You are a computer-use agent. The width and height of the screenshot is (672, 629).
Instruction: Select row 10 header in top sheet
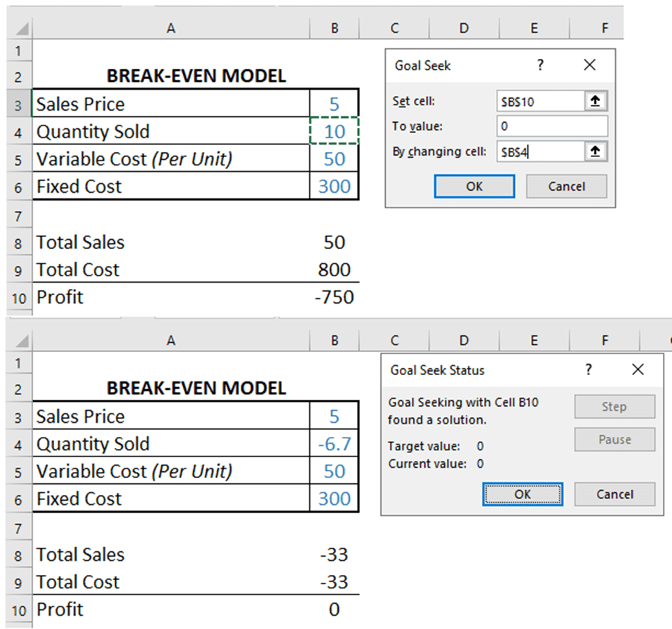pyautogui.click(x=18, y=298)
